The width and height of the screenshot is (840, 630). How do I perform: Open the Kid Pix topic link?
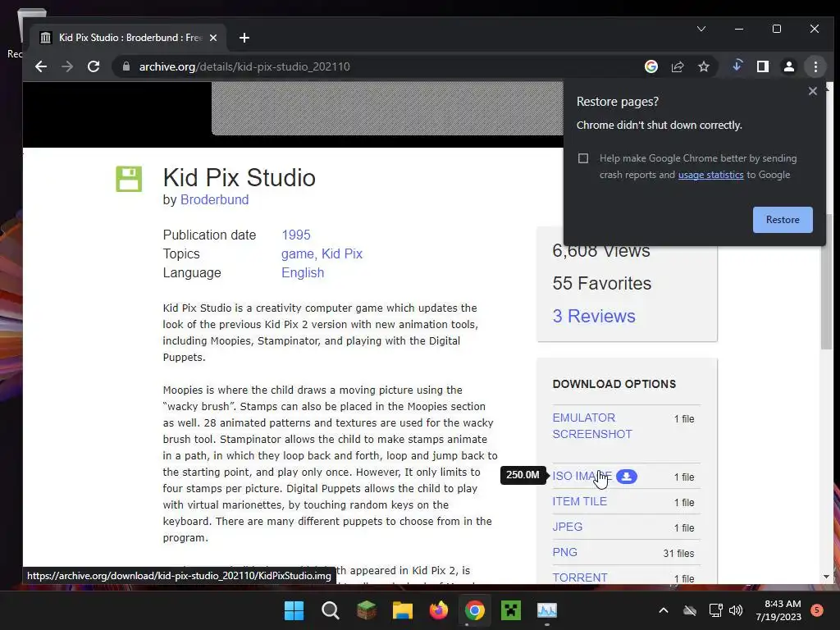tap(342, 254)
